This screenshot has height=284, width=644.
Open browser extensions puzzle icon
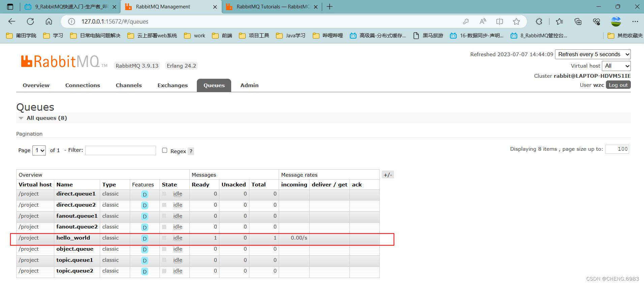coord(539,22)
